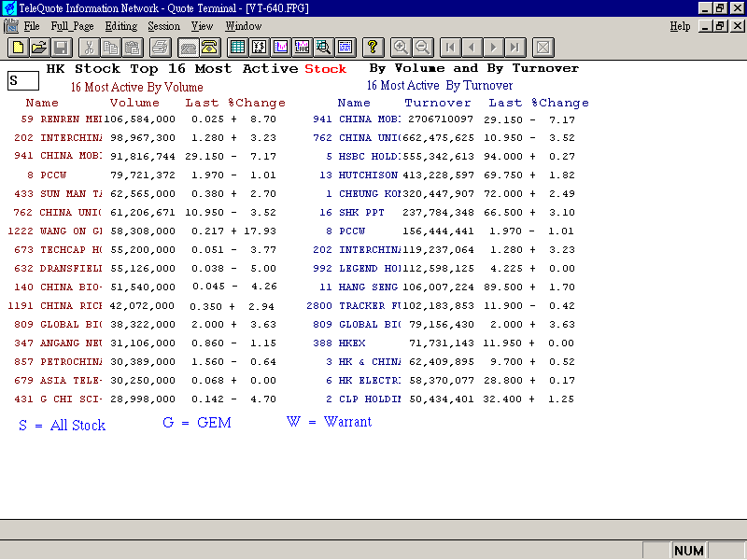This screenshot has height=560, width=747.
Task: Select 140 CHINA BIO- row
Action: 145,287
